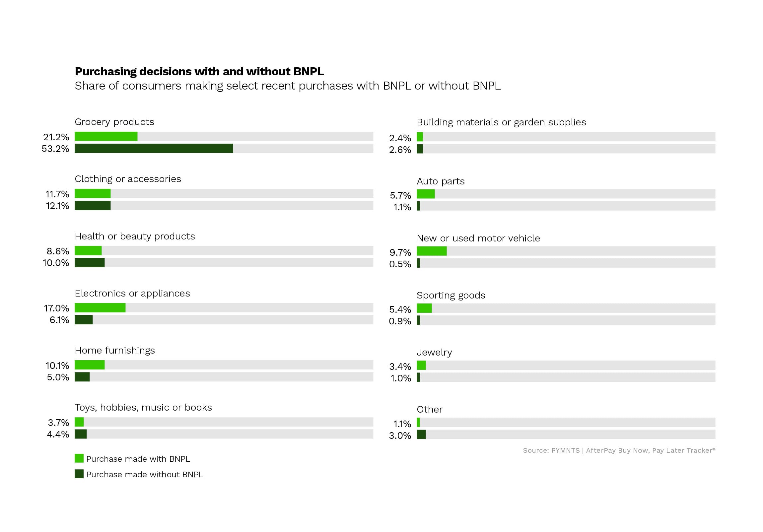Image resolution: width=763 pixels, height=532 pixels.
Task: Click the chart title 'Purchasing decisions with and without BNPL'
Action: click(199, 71)
